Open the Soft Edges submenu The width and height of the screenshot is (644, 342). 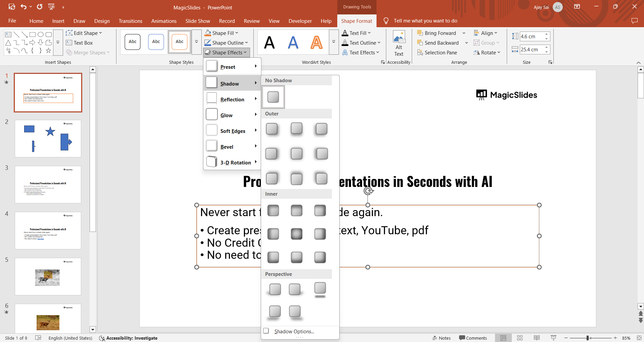pyautogui.click(x=232, y=131)
